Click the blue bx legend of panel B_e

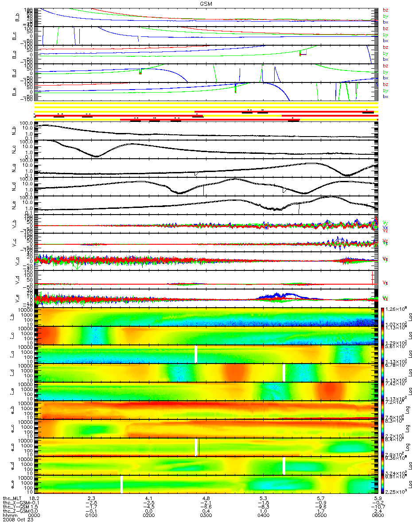click(x=386, y=97)
